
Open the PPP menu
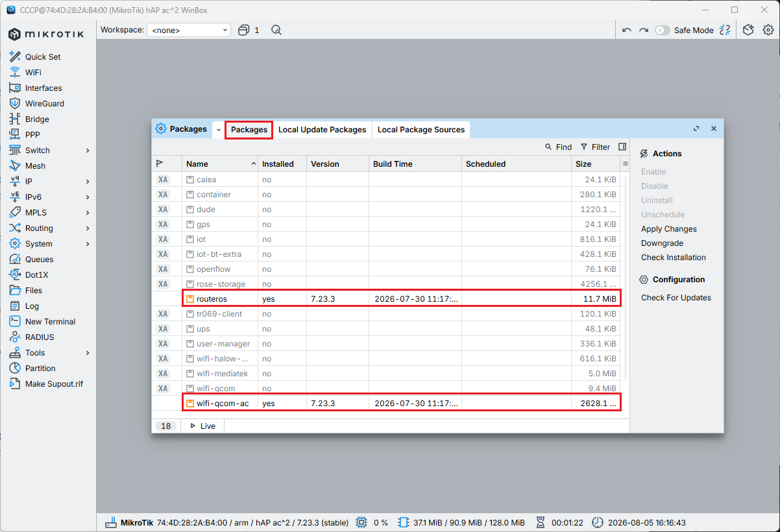(x=32, y=135)
